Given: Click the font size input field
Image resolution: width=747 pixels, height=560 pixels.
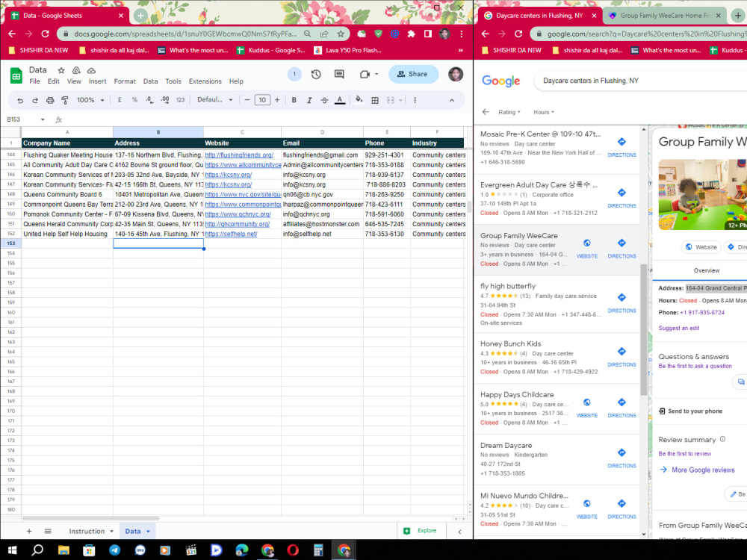Looking at the screenshot, I should pos(262,100).
